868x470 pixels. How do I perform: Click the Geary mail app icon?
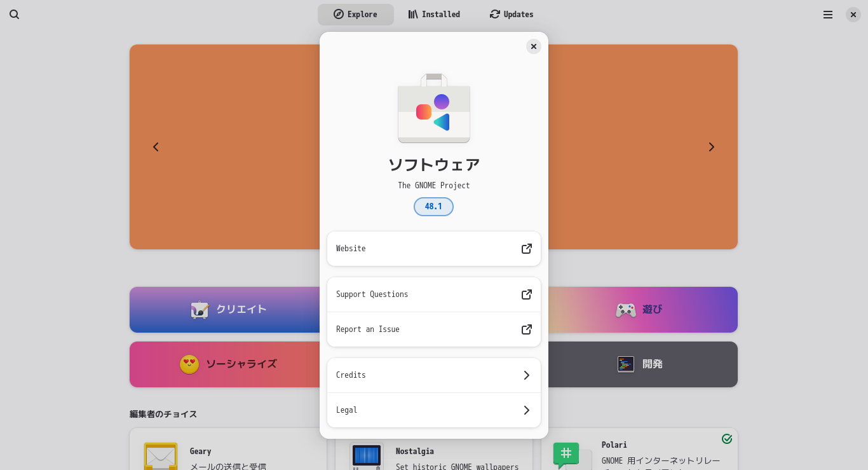161,456
